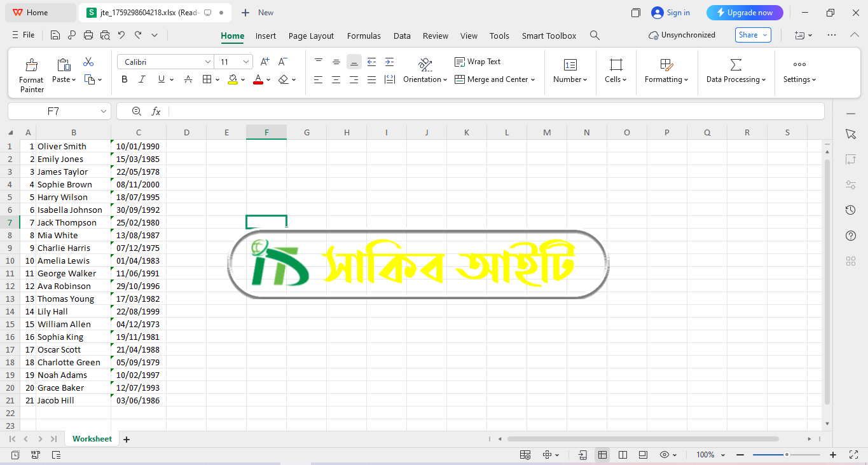Expand the Calibri font name dropdown
This screenshot has height=465, width=868.
click(207, 62)
